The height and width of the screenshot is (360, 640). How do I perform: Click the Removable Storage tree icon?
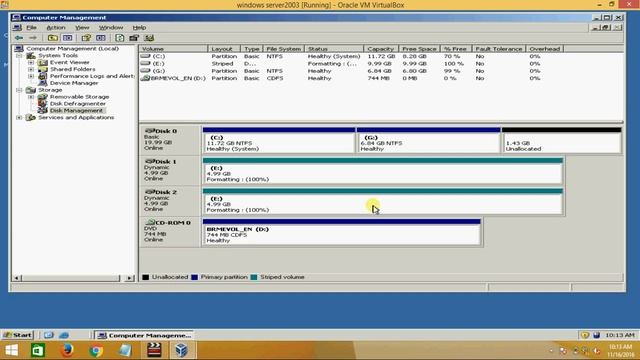tap(43, 97)
